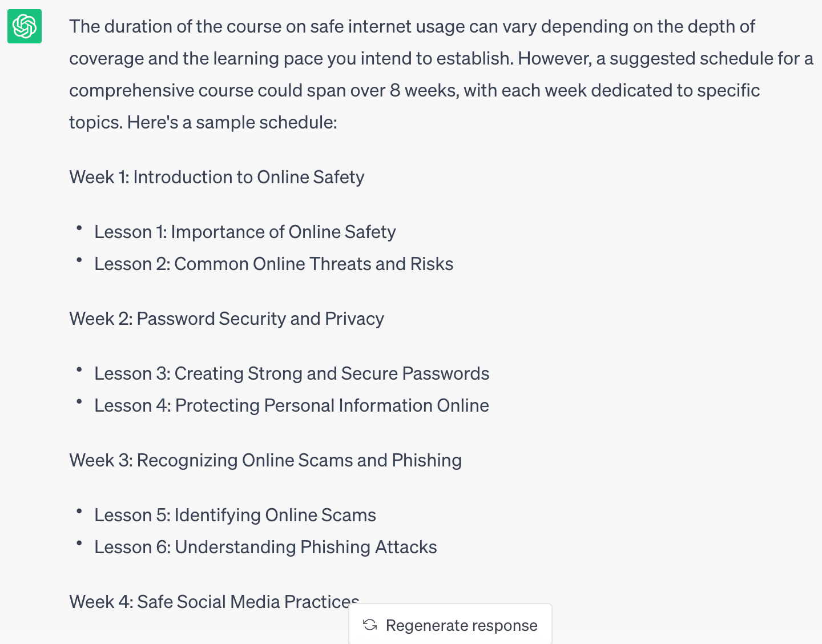Click the ChatGPT logo avatar
Screen dimensions: 822x644
click(25, 26)
